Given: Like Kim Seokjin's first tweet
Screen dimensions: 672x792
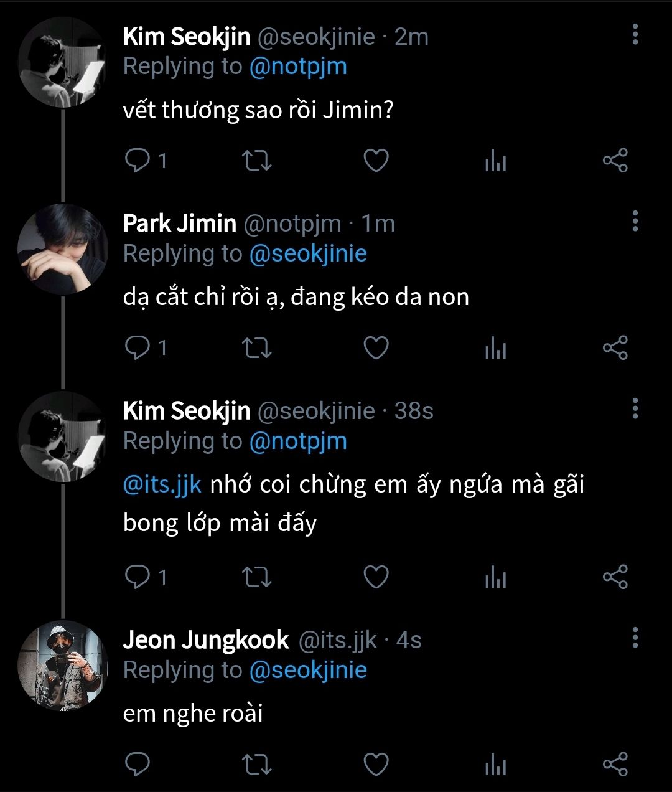Looking at the screenshot, I should pos(376,161).
